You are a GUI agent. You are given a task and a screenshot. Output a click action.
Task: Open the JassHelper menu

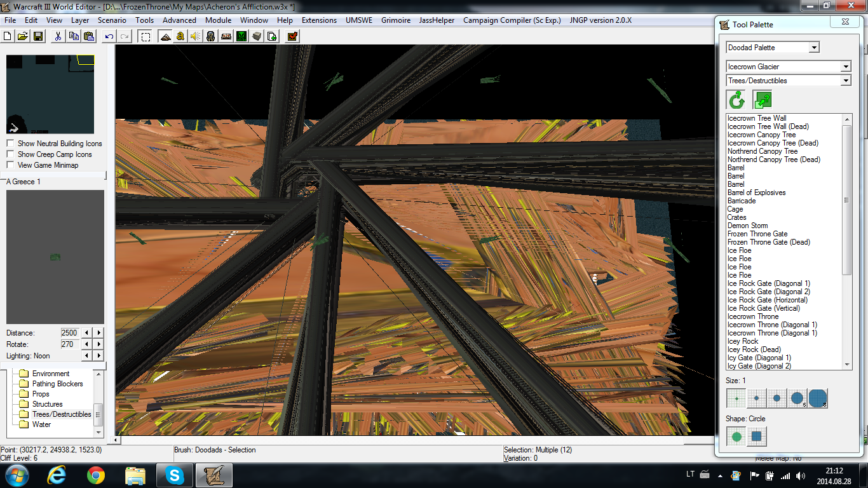click(437, 20)
